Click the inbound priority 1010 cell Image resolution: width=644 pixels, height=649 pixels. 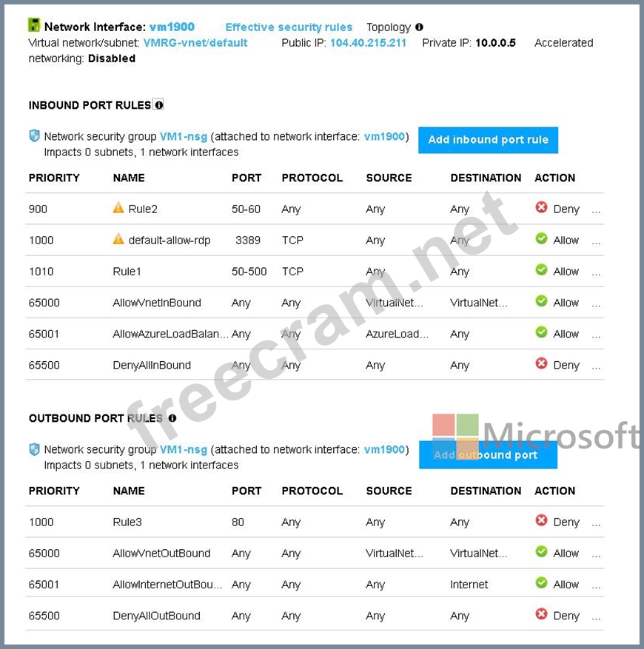pos(41,272)
